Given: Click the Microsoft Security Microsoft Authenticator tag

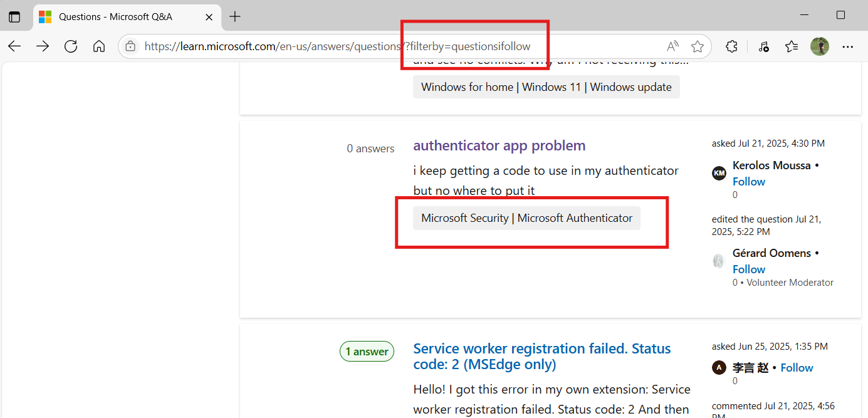Looking at the screenshot, I should coord(527,218).
